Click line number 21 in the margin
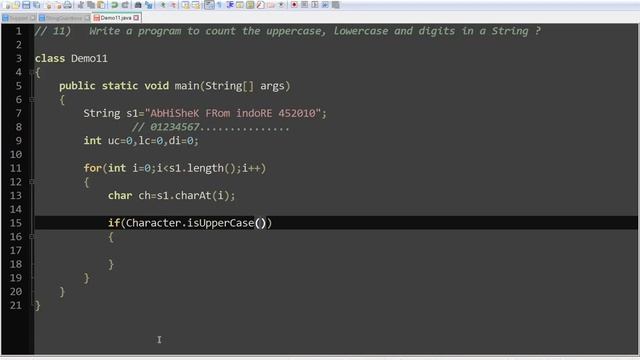The height and width of the screenshot is (360, 640). pos(16,305)
